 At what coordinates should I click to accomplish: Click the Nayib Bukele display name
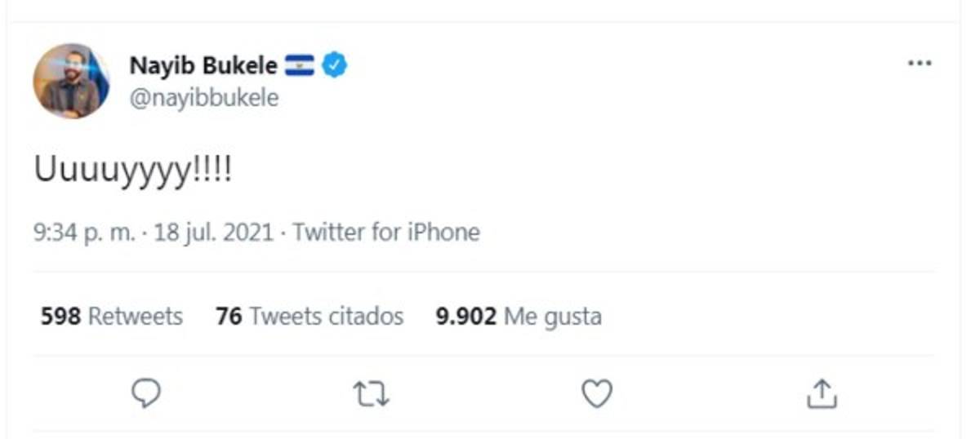tap(203, 64)
